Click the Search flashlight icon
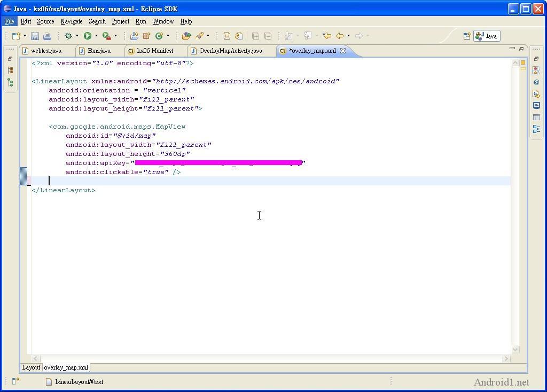 [x=200, y=36]
